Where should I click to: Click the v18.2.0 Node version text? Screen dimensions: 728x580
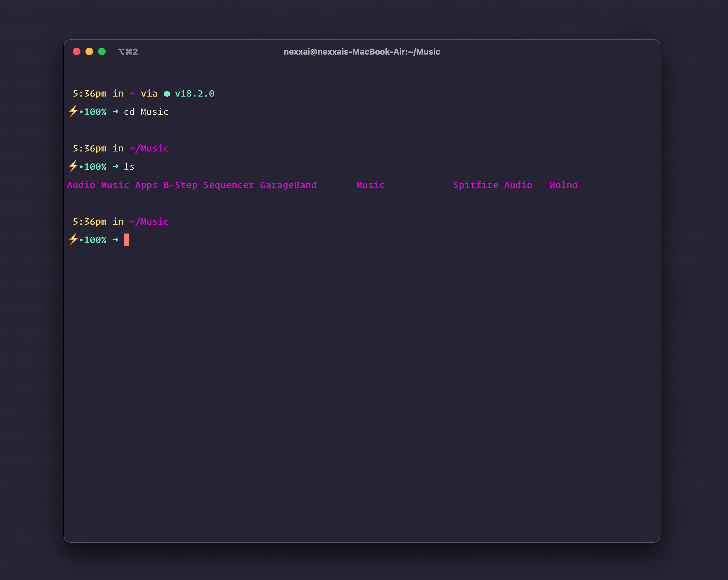(x=195, y=94)
